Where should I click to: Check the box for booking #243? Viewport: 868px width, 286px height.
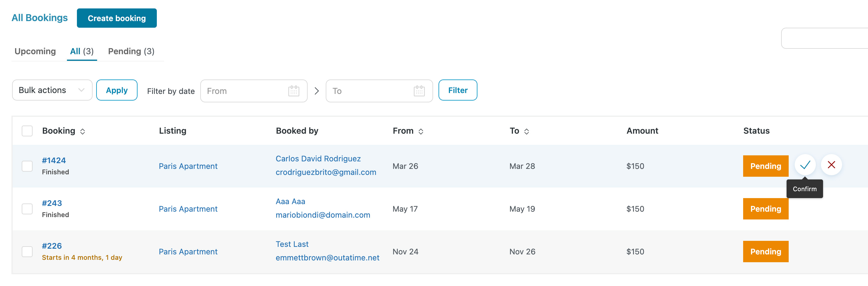[x=27, y=209]
